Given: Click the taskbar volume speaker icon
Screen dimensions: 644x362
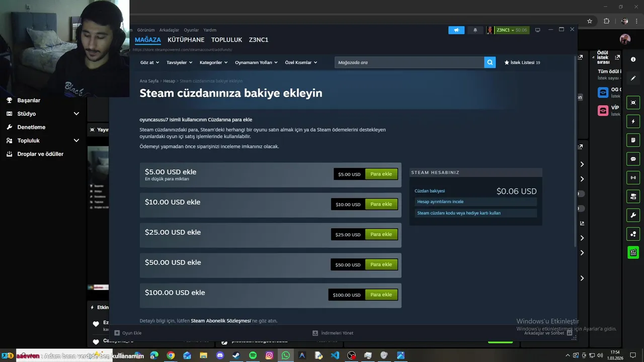Looking at the screenshot, I should coord(600,355).
